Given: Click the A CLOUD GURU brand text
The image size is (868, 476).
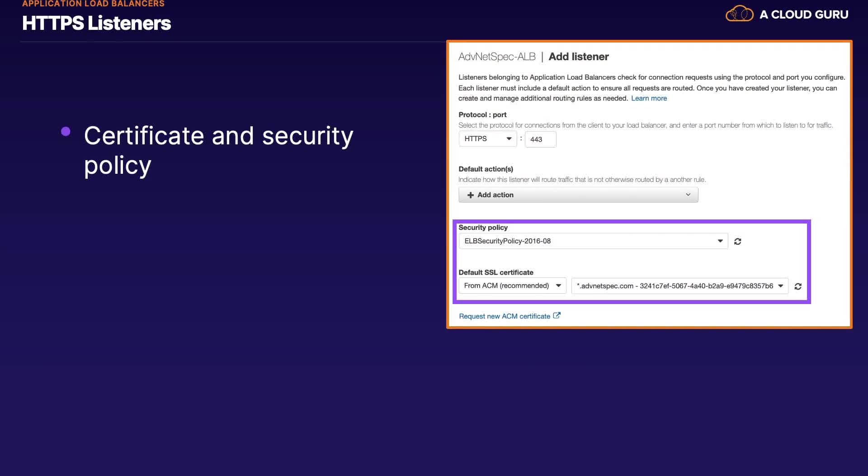Looking at the screenshot, I should [x=804, y=14].
